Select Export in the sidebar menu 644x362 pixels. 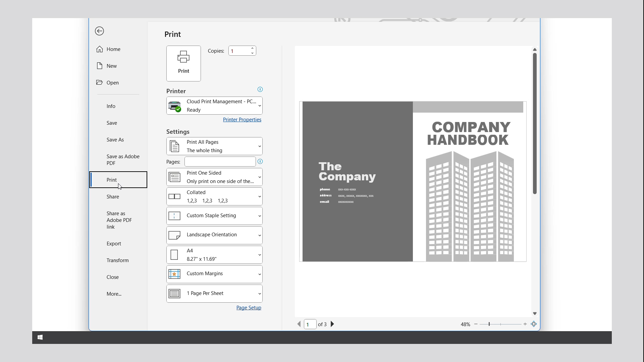[114, 244]
